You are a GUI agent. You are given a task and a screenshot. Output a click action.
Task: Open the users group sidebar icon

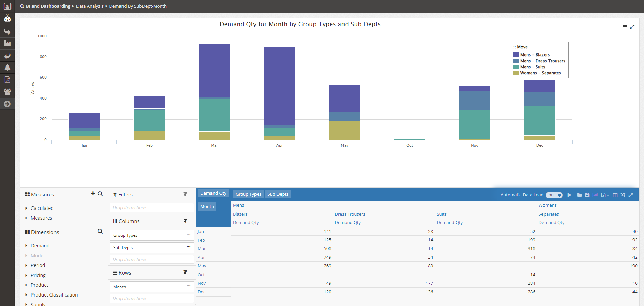pos(7,92)
